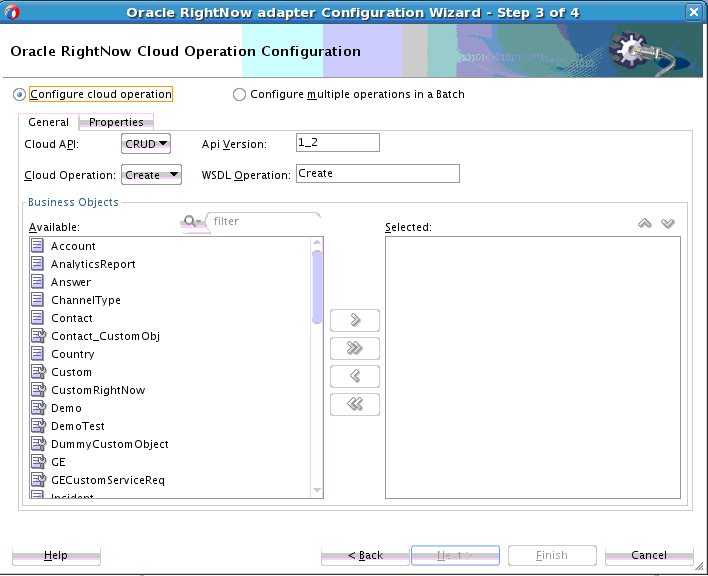Click the Help button
Screen dimensions: 708x576
tap(56, 555)
